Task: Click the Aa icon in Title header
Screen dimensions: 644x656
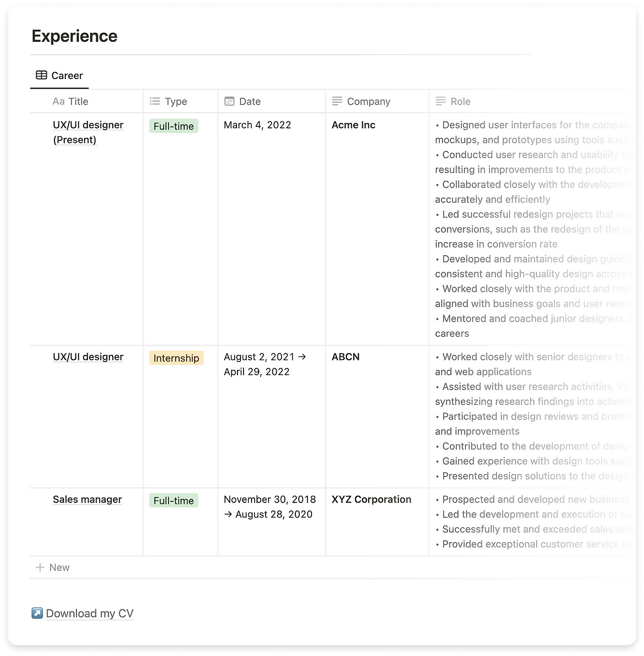Action: tap(58, 101)
